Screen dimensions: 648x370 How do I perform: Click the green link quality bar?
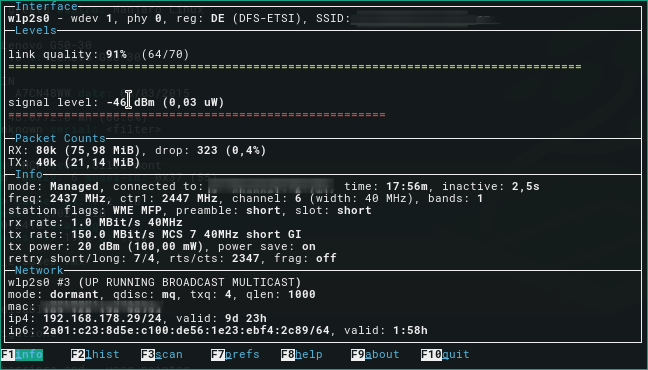click(295, 67)
